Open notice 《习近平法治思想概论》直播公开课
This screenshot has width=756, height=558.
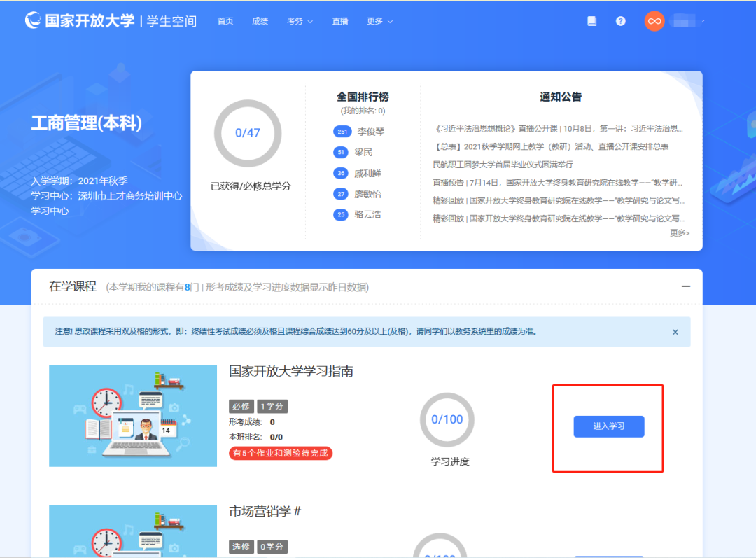click(558, 128)
